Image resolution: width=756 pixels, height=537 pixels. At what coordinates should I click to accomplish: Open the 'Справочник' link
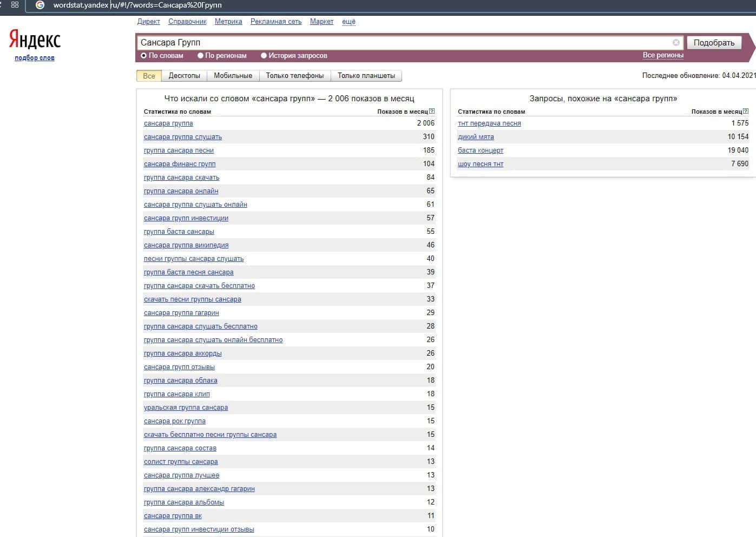click(187, 22)
